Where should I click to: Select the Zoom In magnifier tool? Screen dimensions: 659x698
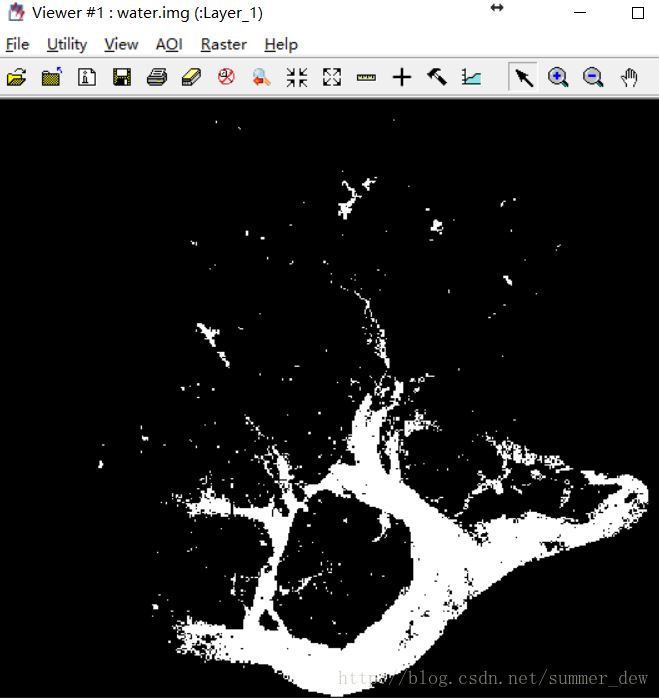click(x=558, y=77)
